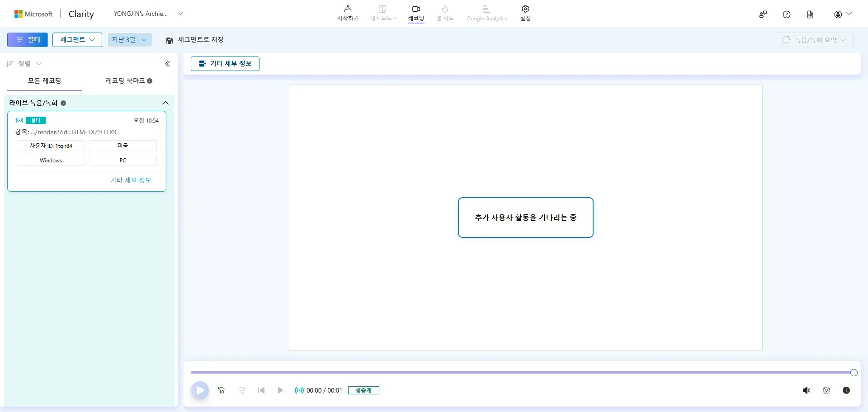Image resolution: width=868 pixels, height=412 pixels.
Task: Click the 라이브 녹음/녹화 info icon
Action: tap(63, 103)
